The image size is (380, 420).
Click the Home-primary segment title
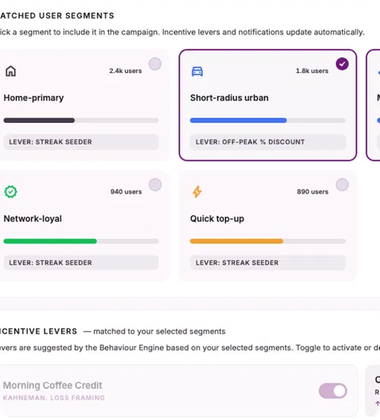pyautogui.click(x=34, y=98)
